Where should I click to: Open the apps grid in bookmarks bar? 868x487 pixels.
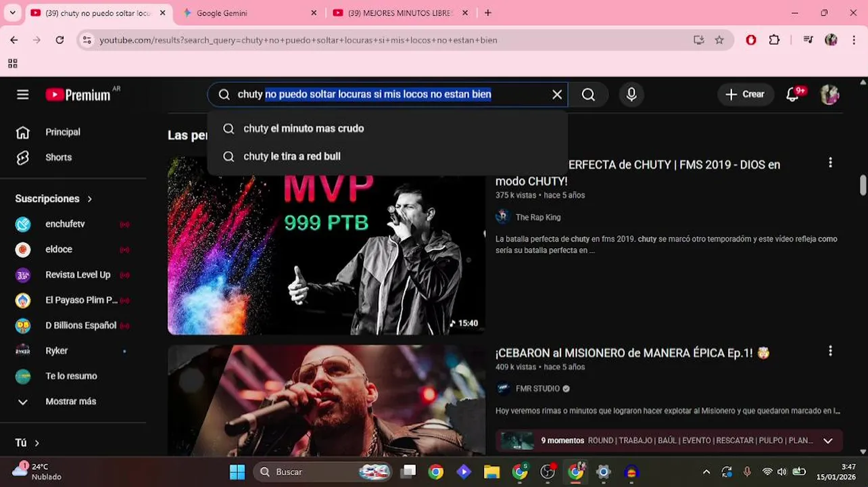coord(12,64)
